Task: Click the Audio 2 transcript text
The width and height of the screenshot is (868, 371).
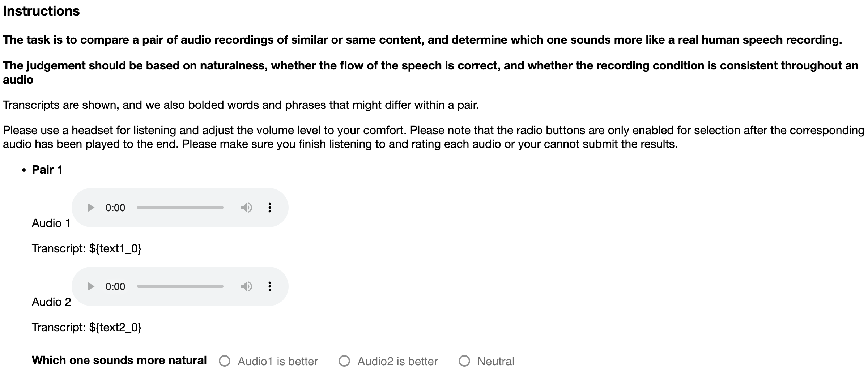Action: tap(86, 327)
